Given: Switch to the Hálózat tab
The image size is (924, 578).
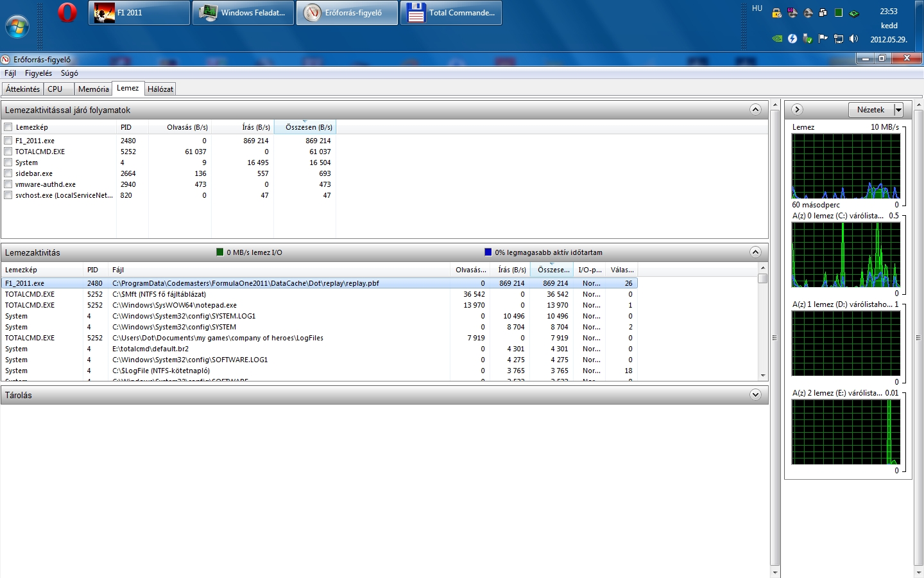Looking at the screenshot, I should point(160,89).
